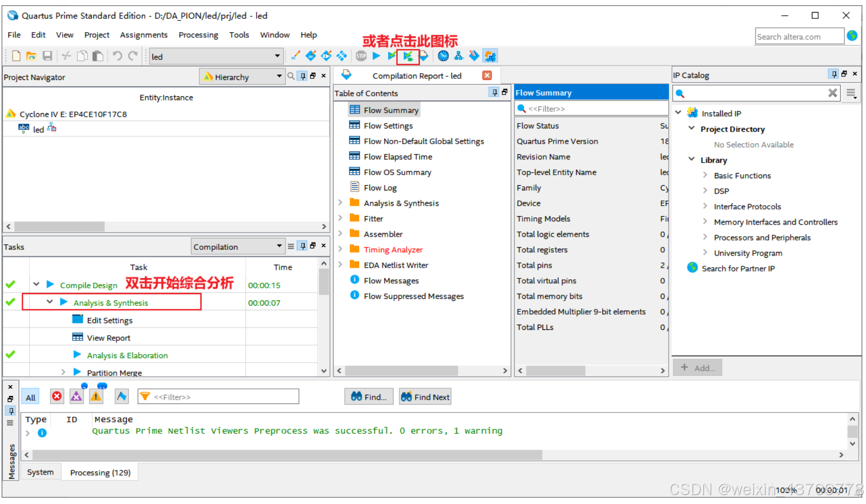Image resolution: width=866 pixels, height=504 pixels.
Task: Click the Cut scissors toolbar icon
Action: (x=66, y=56)
